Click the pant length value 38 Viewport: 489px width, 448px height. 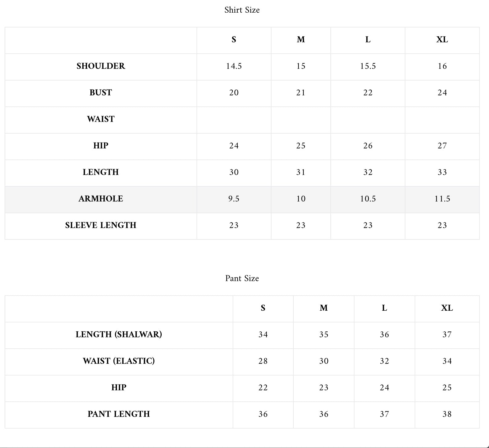pyautogui.click(x=447, y=414)
